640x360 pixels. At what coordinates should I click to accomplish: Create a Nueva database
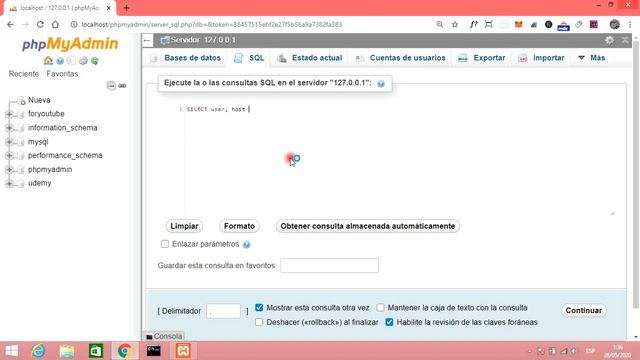(x=39, y=100)
